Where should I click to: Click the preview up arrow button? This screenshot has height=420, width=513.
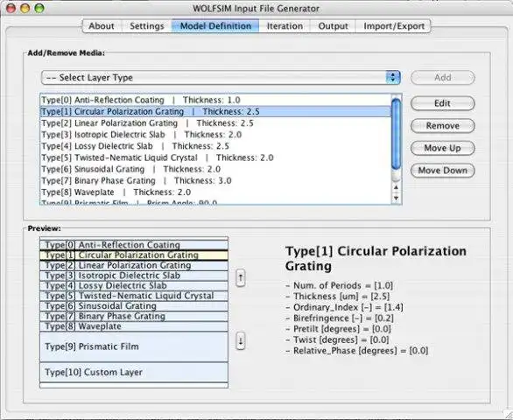click(241, 278)
